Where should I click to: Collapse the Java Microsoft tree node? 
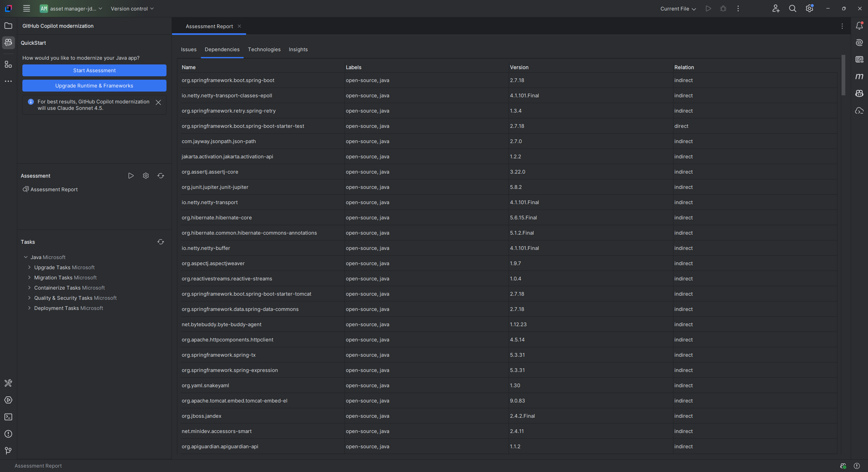coord(26,257)
